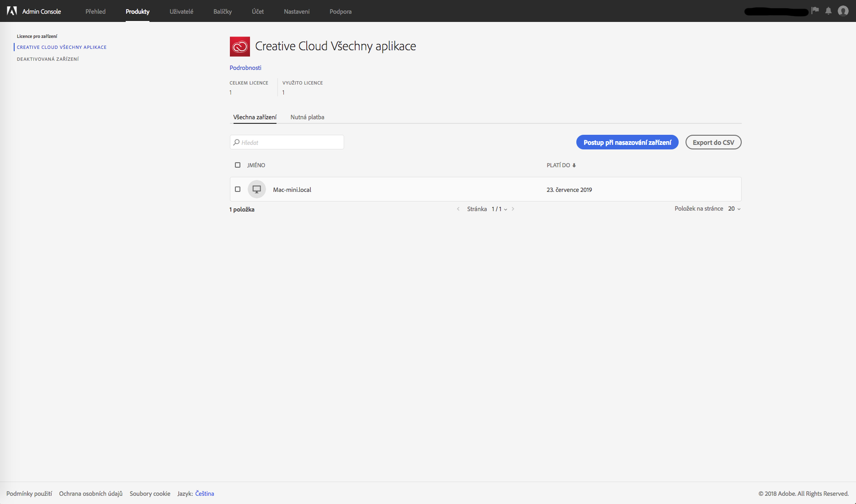Click the 1 položka count text

pyautogui.click(x=242, y=209)
